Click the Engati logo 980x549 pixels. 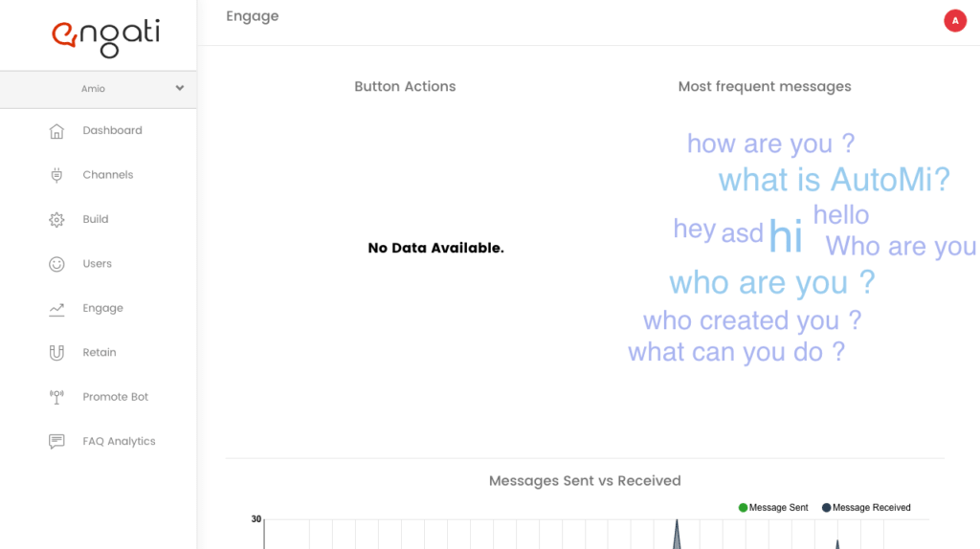point(105,37)
